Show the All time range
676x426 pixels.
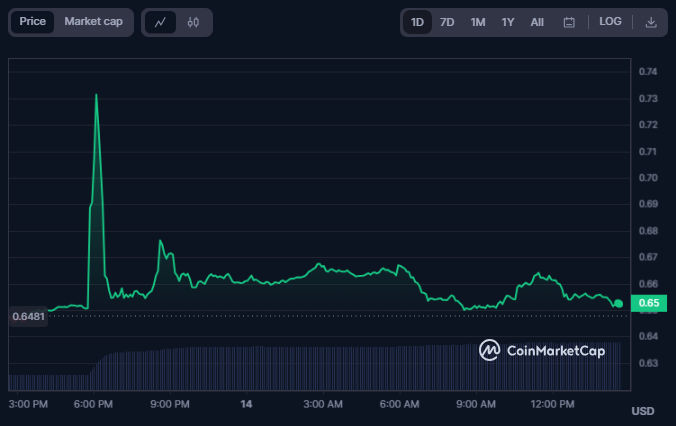point(537,22)
